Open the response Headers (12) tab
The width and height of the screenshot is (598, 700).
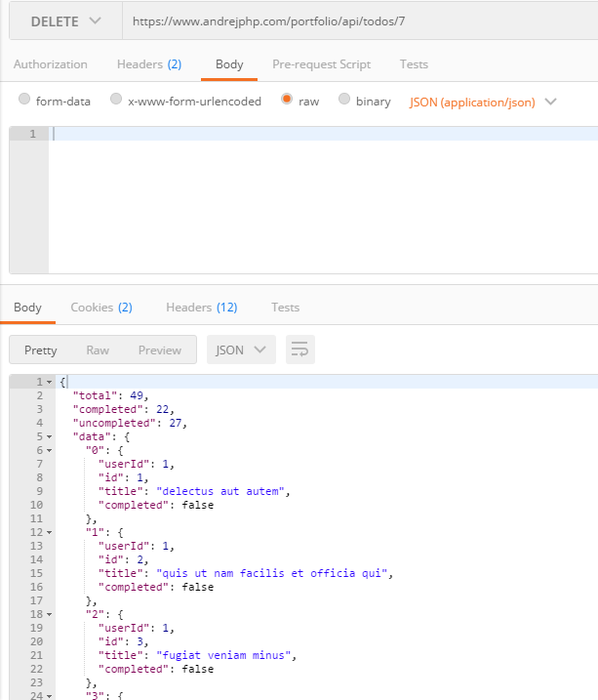click(202, 308)
